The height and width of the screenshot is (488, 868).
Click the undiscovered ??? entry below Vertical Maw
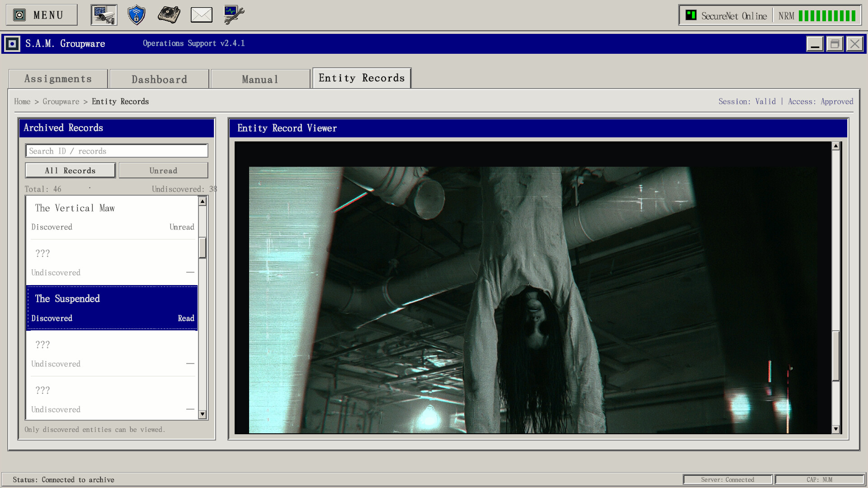point(112,263)
